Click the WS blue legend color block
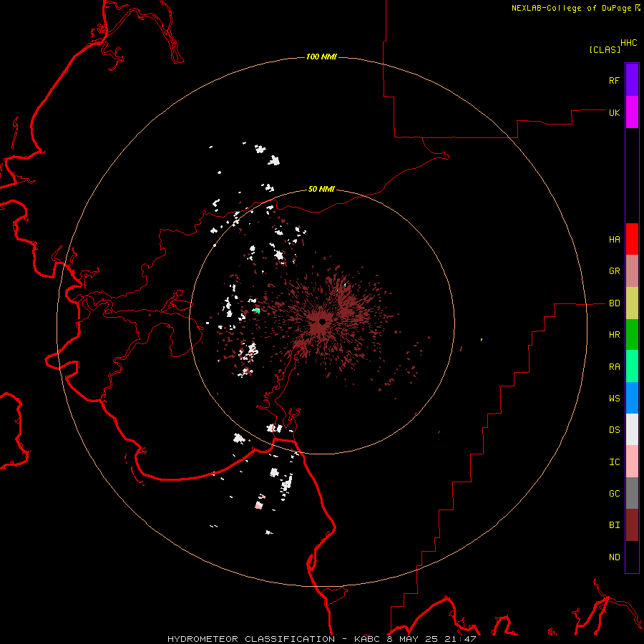The height and width of the screenshot is (644, 644). [632, 398]
